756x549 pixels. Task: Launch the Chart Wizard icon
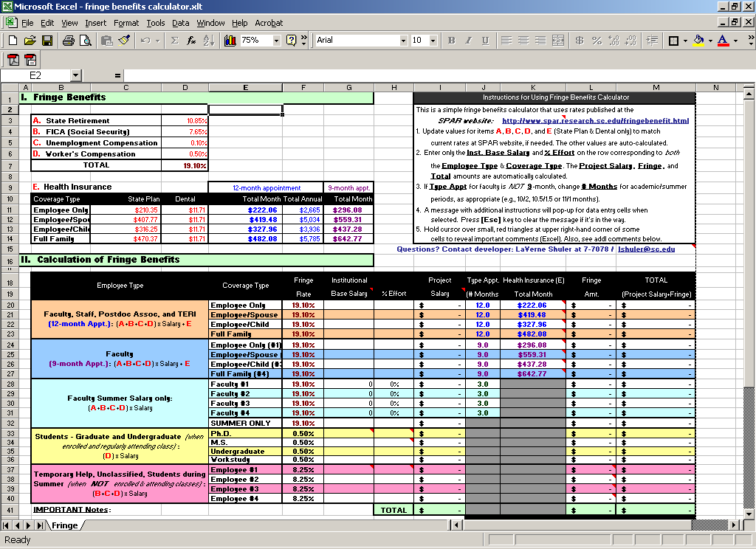point(230,41)
